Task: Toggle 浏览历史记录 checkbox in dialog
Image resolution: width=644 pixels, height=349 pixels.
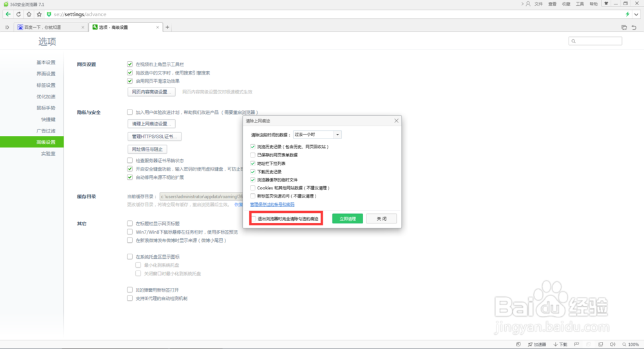Action: tap(252, 147)
